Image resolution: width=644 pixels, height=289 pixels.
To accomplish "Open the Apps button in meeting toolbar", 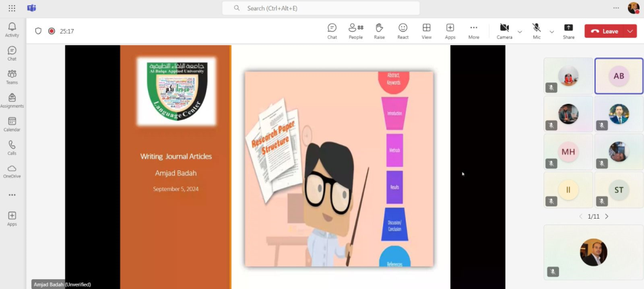I will click(450, 30).
